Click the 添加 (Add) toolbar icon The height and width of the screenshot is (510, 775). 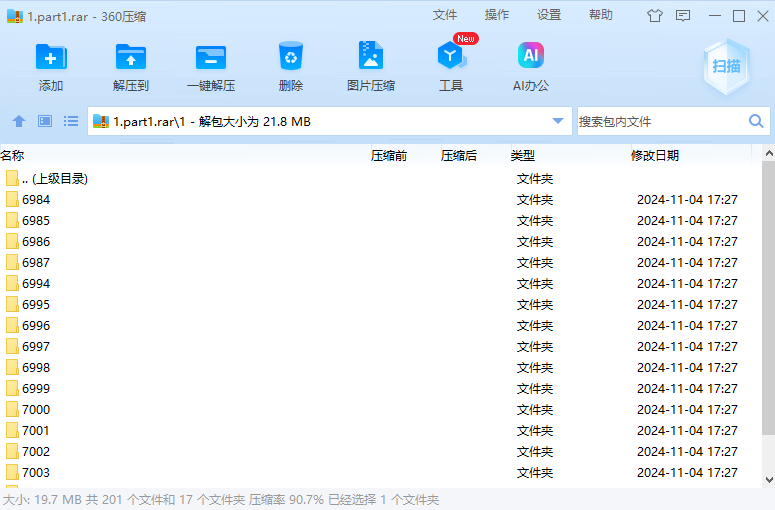point(51,57)
